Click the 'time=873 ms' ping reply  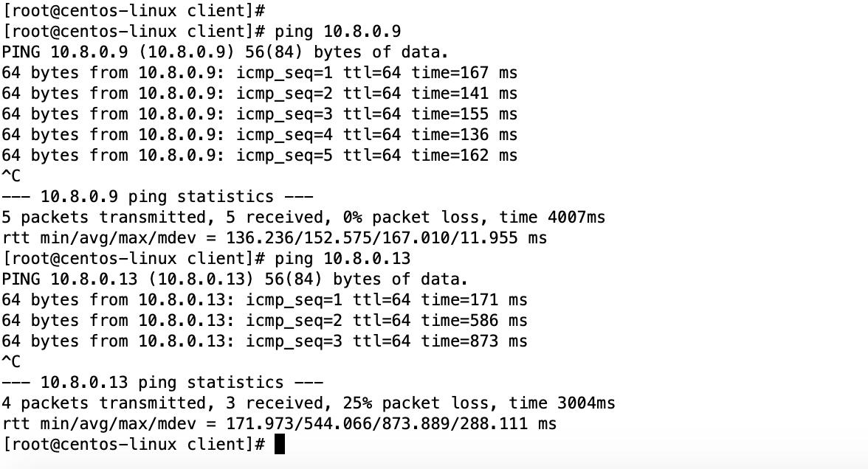(x=474, y=341)
